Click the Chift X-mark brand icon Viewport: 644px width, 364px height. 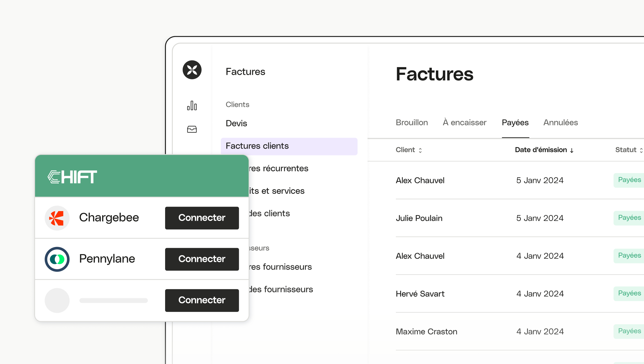click(192, 70)
